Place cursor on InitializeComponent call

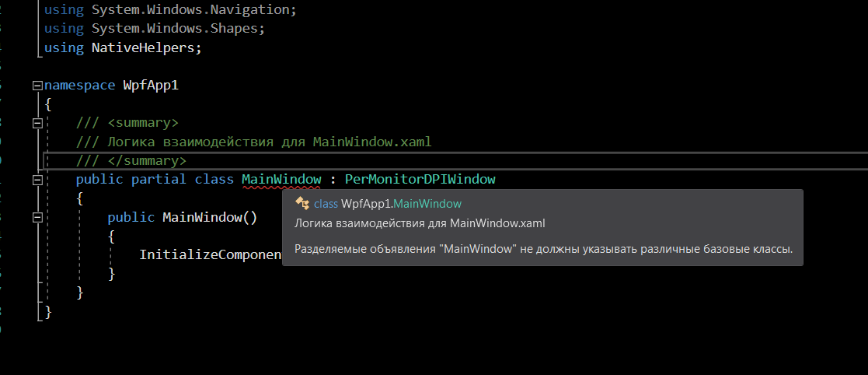[211, 254]
